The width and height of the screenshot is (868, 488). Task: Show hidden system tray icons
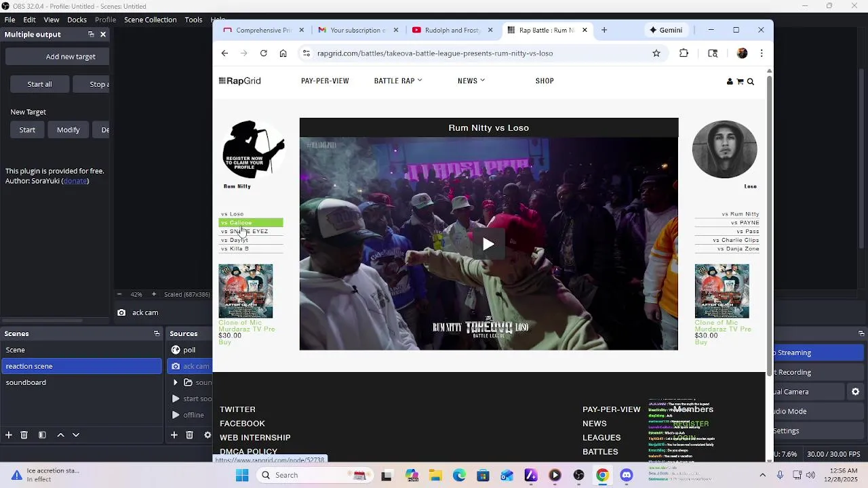[x=762, y=475]
